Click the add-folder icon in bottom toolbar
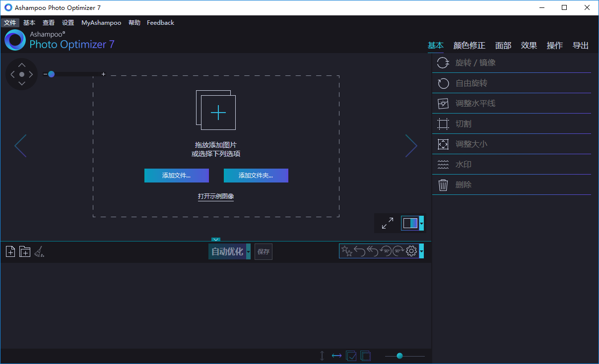This screenshot has width=599, height=364. pyautogui.click(x=25, y=252)
